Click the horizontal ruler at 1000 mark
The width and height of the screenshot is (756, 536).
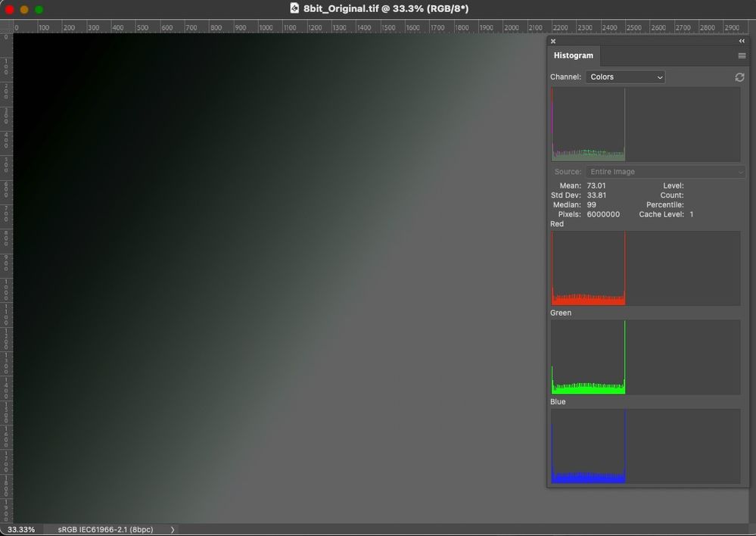click(266, 27)
